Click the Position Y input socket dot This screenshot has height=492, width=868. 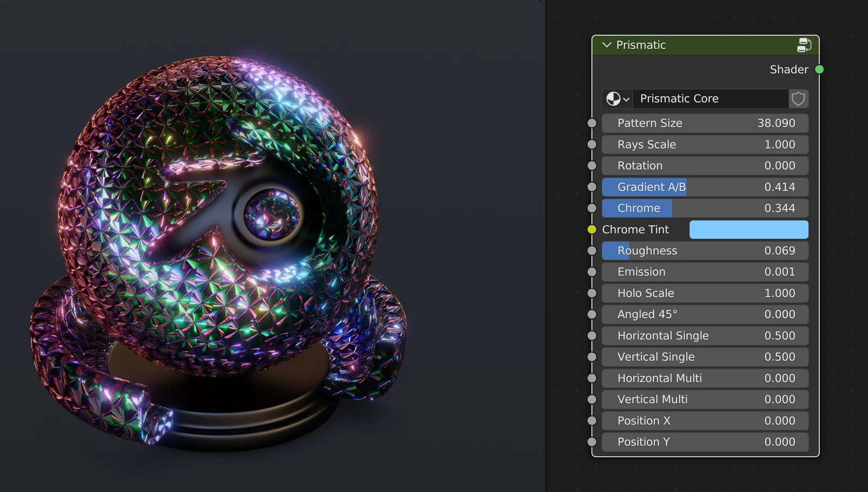[591, 442]
